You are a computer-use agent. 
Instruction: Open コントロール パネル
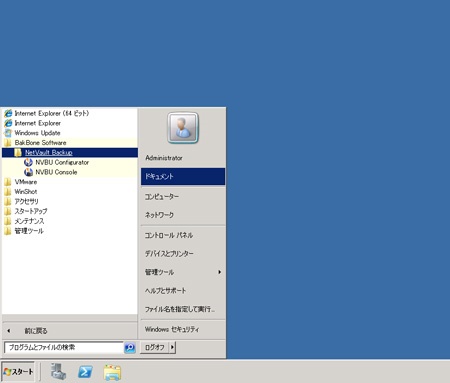(x=183, y=235)
